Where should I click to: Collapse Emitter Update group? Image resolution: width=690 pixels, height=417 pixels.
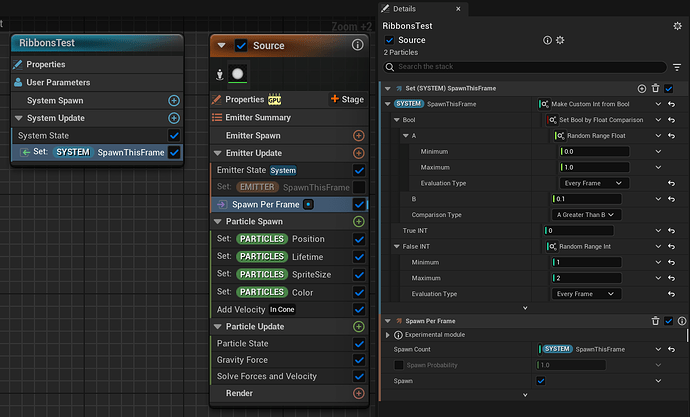pos(217,153)
